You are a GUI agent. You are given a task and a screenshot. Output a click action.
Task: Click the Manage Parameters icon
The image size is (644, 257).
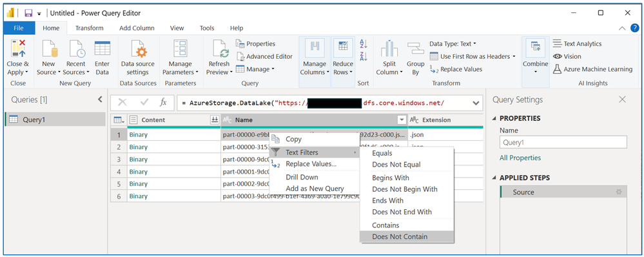(x=181, y=49)
